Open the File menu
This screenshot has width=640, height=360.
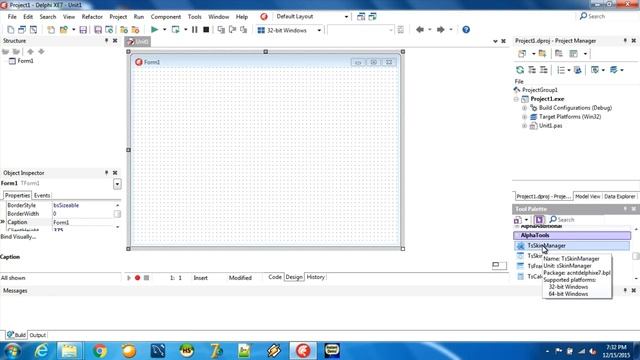(x=12, y=17)
